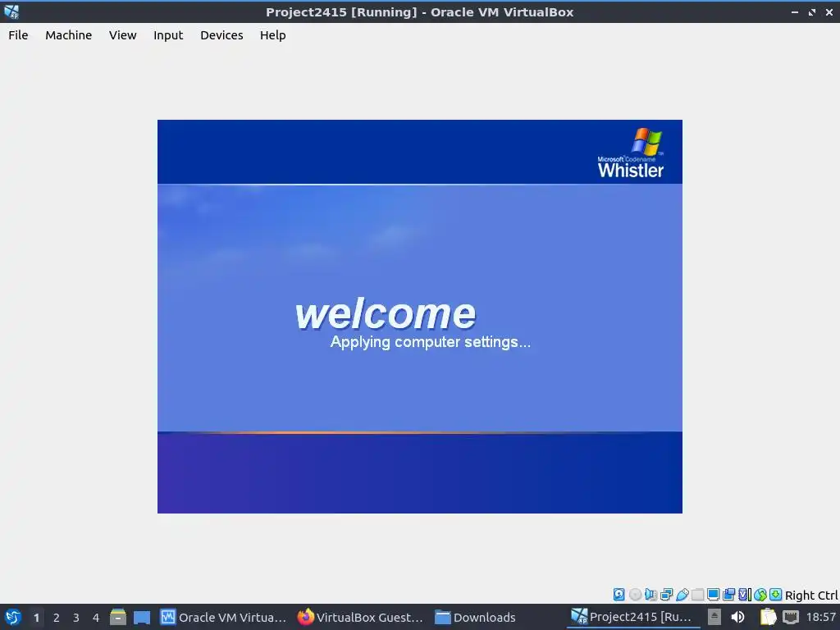Open the Machine menu
The width and height of the screenshot is (840, 630).
point(69,34)
